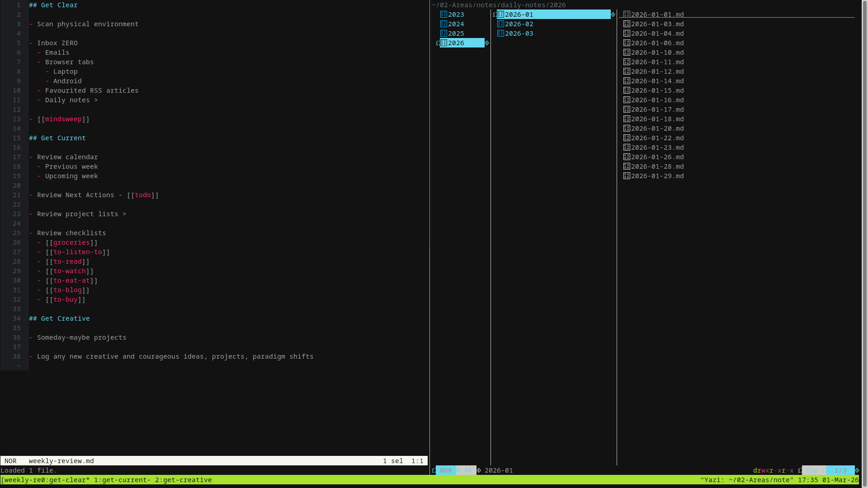Click the folder icon next to 2024
The height and width of the screenshot is (488, 868).
tap(443, 24)
